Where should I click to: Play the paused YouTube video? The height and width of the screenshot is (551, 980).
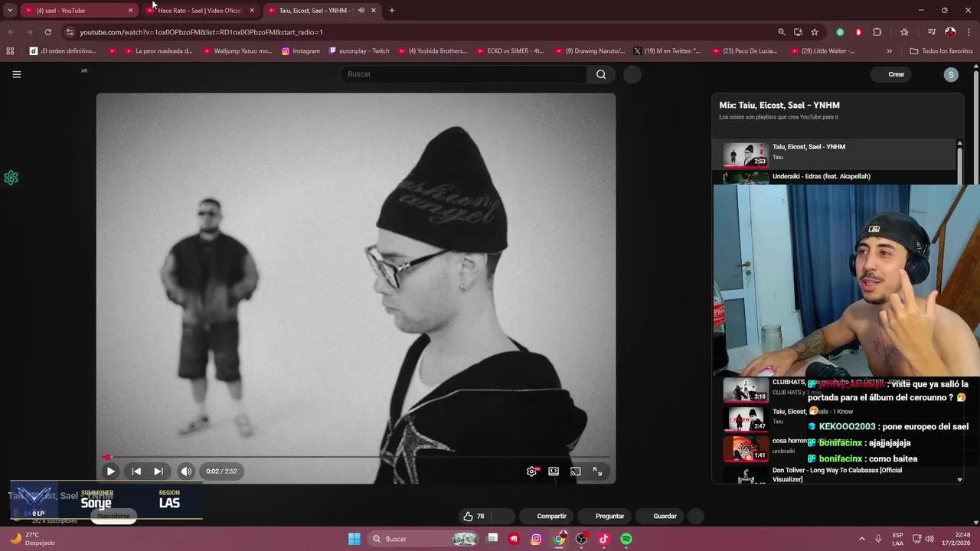click(x=111, y=471)
